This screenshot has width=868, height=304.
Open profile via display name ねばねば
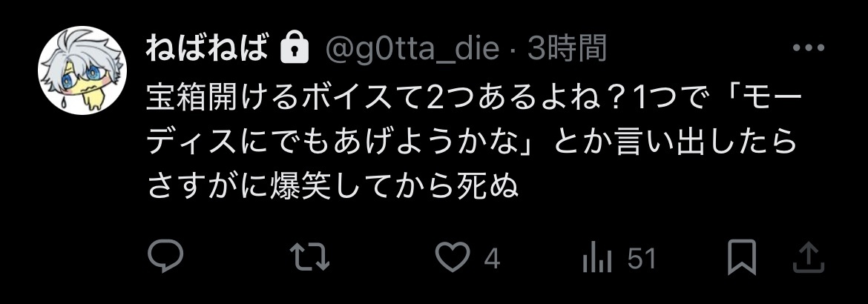(x=207, y=49)
